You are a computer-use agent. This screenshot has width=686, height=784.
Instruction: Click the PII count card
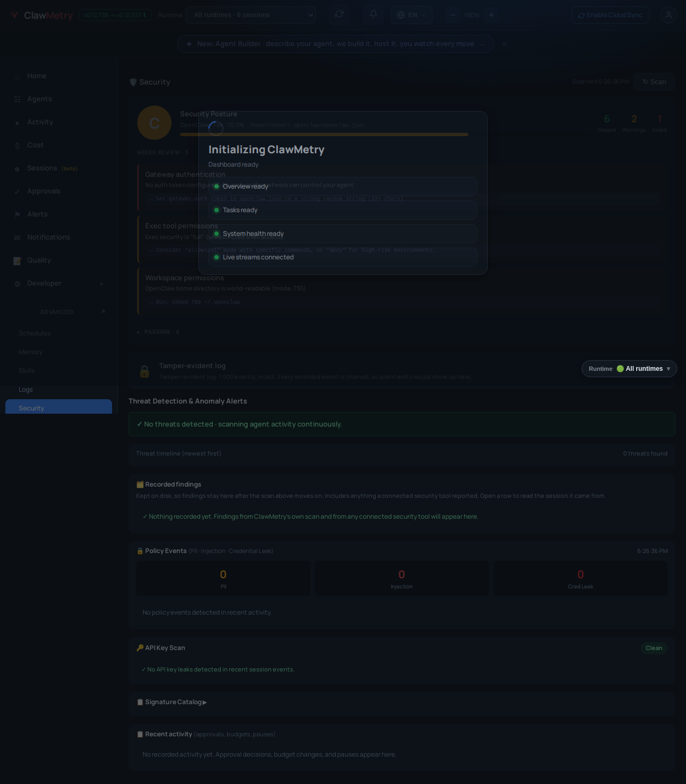(223, 579)
